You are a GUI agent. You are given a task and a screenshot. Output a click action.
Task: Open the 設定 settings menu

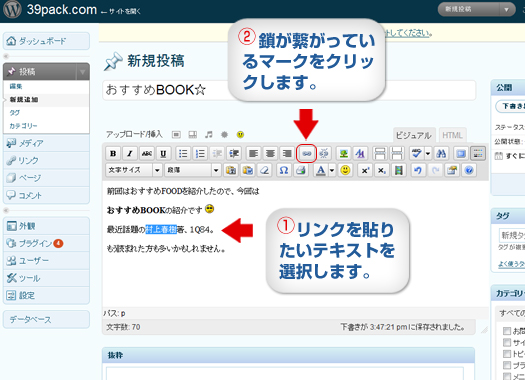(46, 295)
